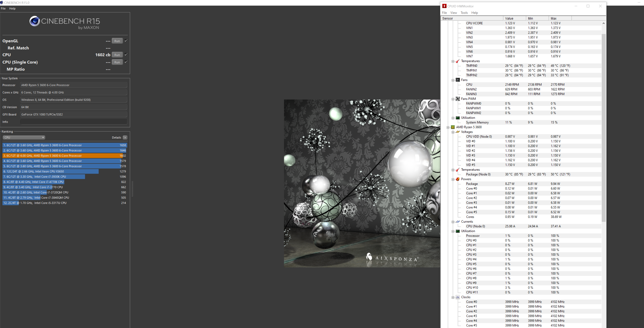Toggle the CPU test checkmark
This screenshot has height=328, width=644.
pos(126,55)
